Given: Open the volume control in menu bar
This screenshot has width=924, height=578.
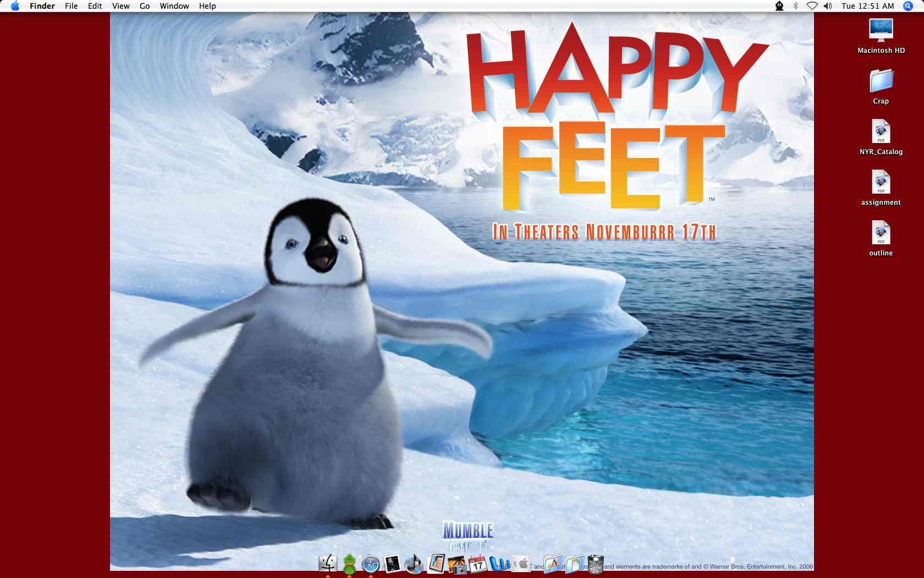Looking at the screenshot, I should click(828, 6).
